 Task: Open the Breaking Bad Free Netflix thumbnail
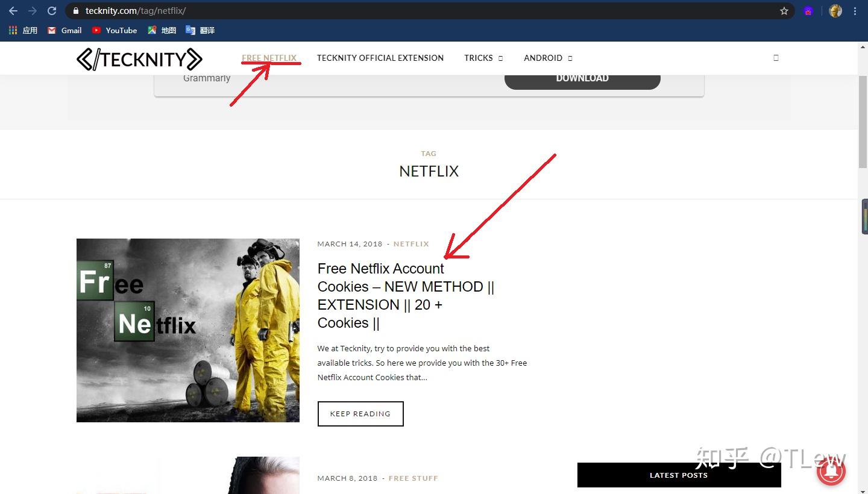(x=188, y=330)
